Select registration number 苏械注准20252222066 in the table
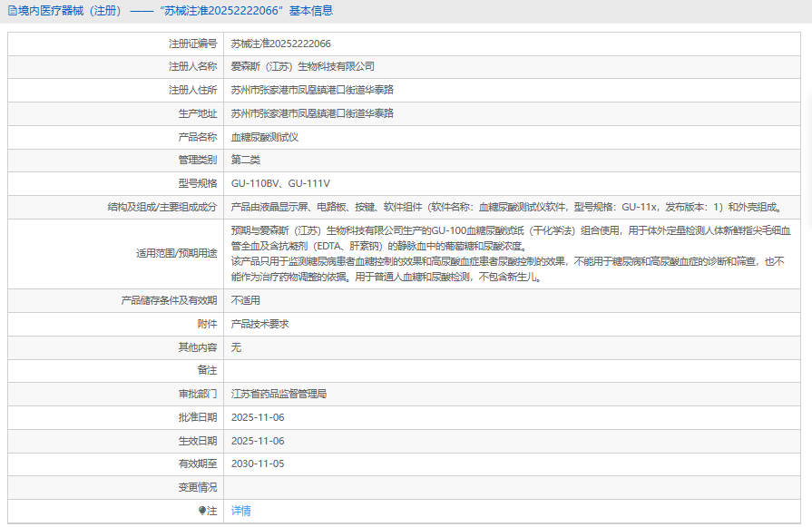 [280, 43]
